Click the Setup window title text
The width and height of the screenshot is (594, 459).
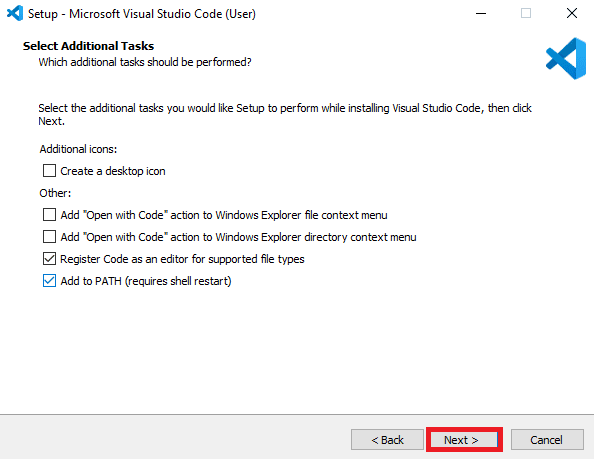coord(142,14)
